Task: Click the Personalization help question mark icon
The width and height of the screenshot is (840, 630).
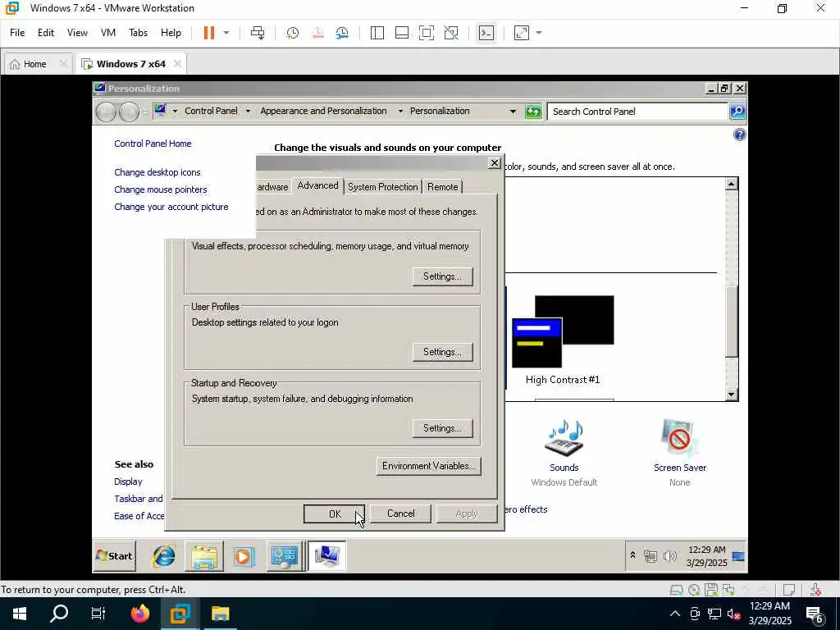Action: 739,135
